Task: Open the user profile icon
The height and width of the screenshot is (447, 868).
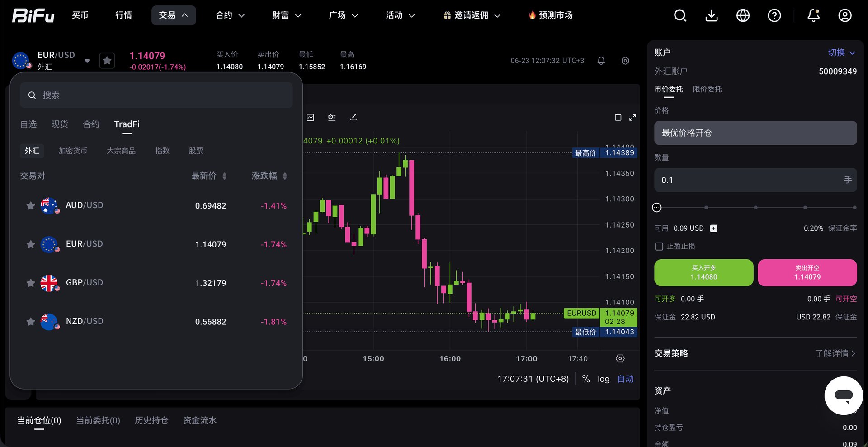Action: coord(845,15)
